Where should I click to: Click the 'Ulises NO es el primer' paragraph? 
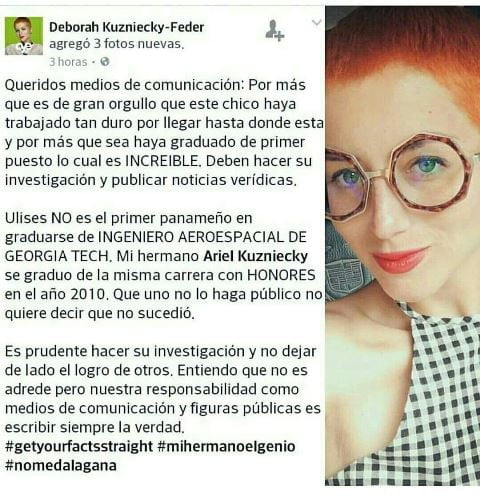pyautogui.click(x=164, y=266)
